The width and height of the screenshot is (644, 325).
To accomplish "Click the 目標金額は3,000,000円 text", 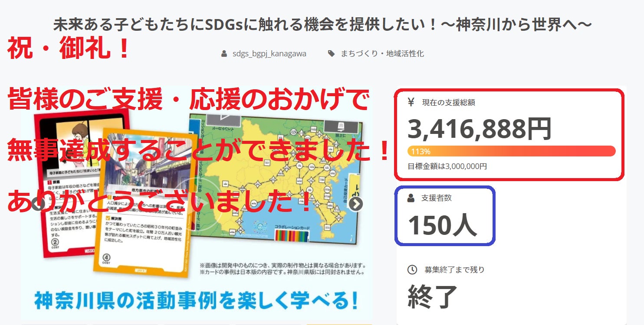I will 447,166.
